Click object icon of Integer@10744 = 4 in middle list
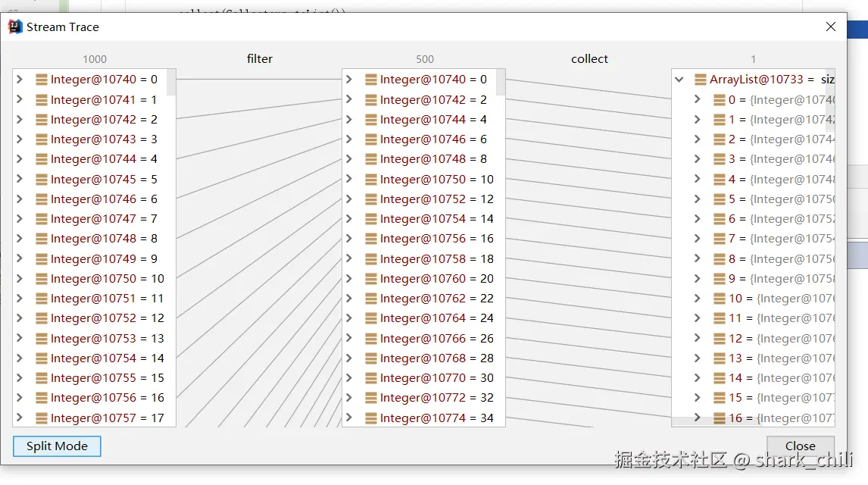The image size is (868, 485). point(371,120)
